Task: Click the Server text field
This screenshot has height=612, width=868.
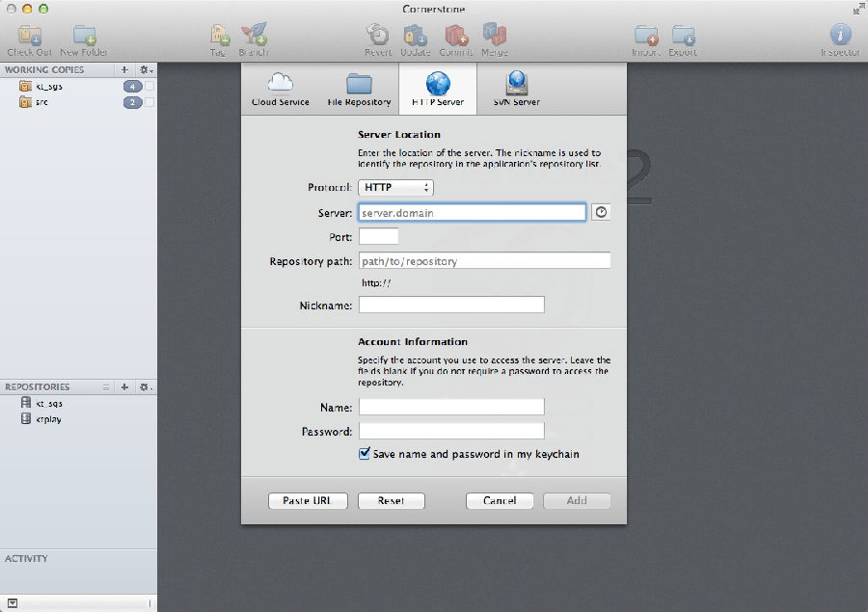Action: [472, 212]
